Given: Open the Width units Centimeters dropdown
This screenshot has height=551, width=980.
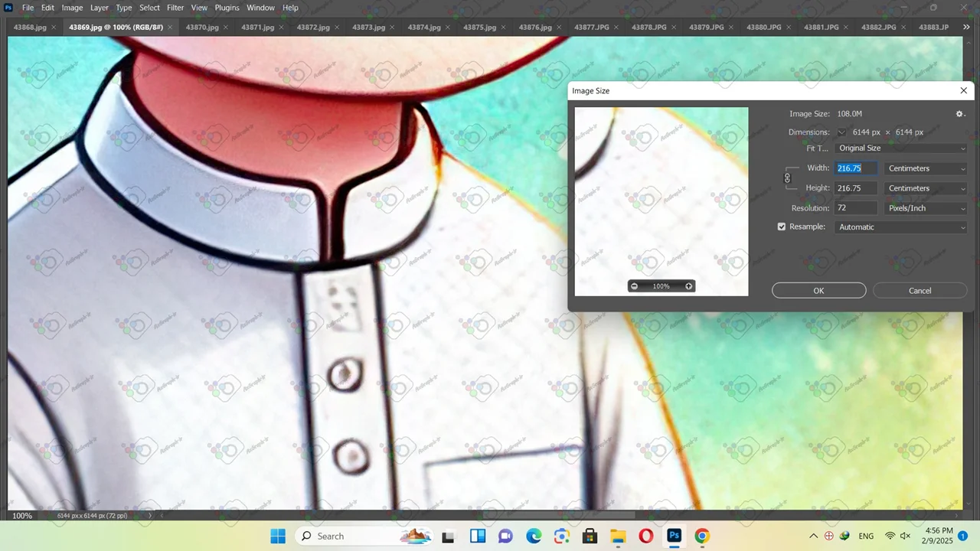Looking at the screenshot, I should pos(926,168).
